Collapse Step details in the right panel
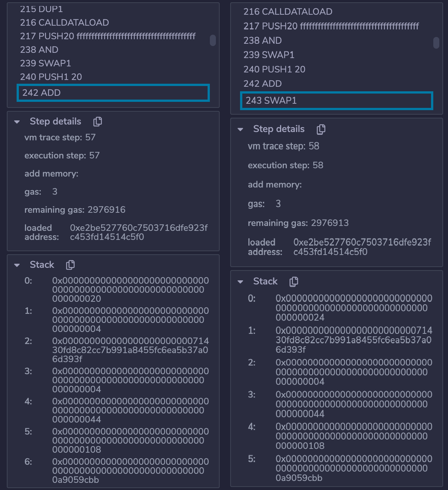 (240, 129)
